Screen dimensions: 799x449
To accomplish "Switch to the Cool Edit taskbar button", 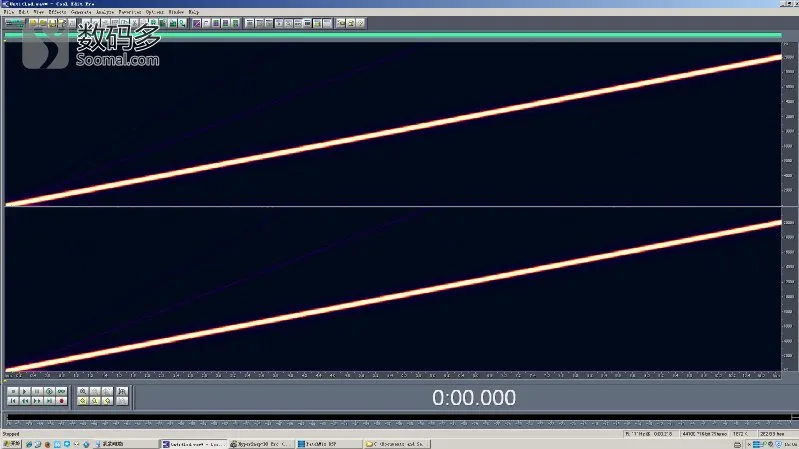I will pos(193,444).
